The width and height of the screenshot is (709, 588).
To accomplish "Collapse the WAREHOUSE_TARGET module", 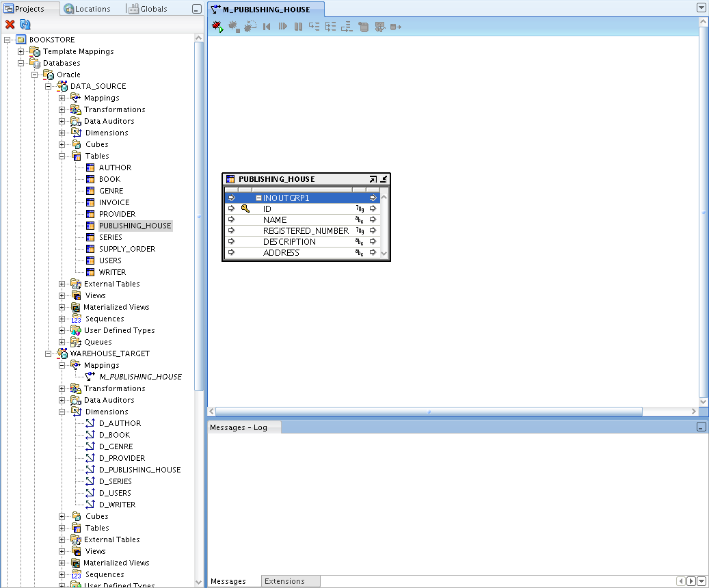I will (x=48, y=353).
